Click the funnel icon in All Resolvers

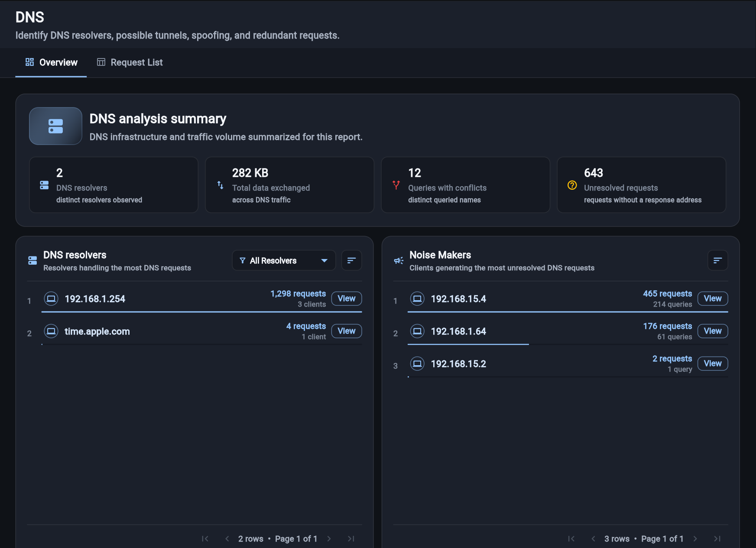(243, 260)
